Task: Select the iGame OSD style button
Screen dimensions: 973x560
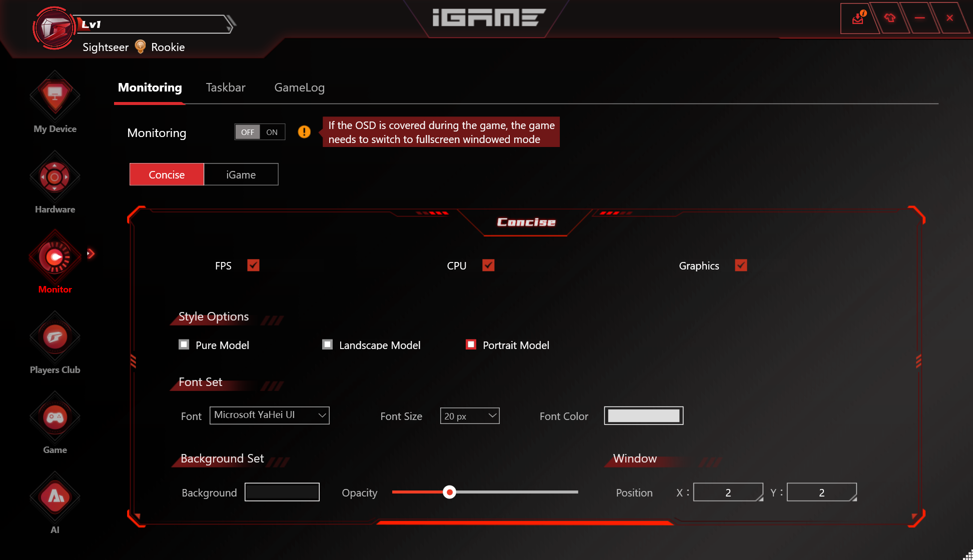Action: [241, 174]
